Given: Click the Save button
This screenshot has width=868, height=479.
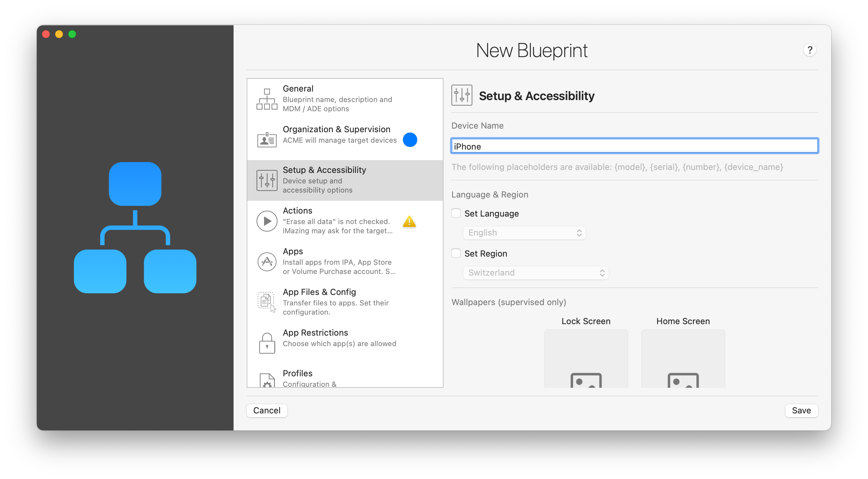Looking at the screenshot, I should pos(801,410).
